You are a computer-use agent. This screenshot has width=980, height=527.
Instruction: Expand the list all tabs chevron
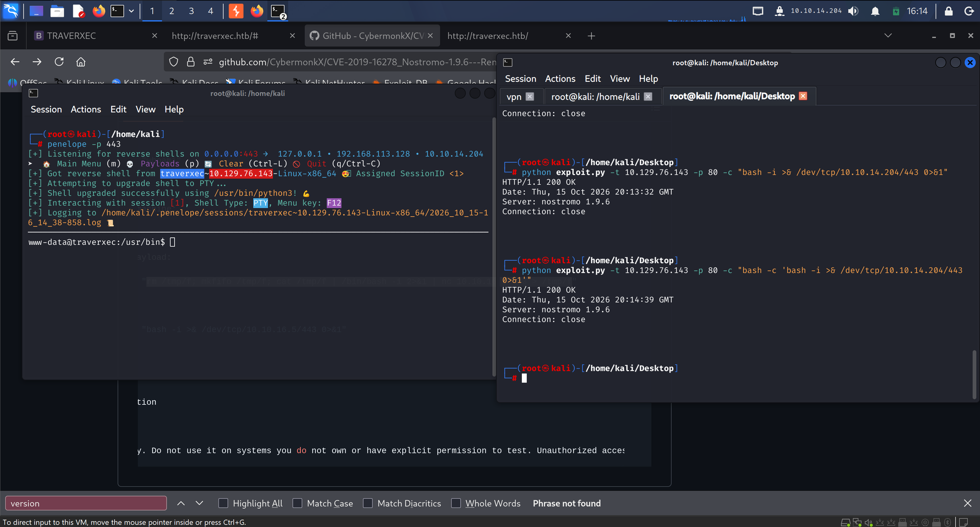point(888,36)
